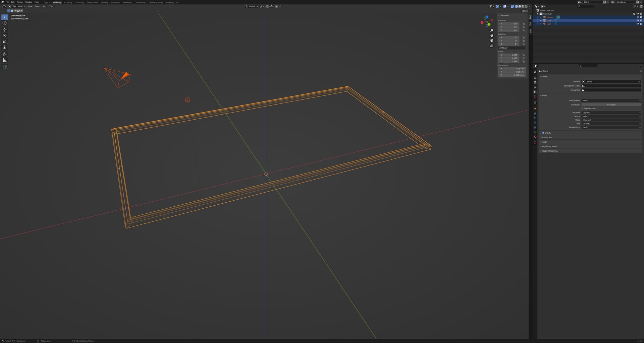Clear the Camera field with X
This screenshot has height=343, width=644.
[x=639, y=82]
